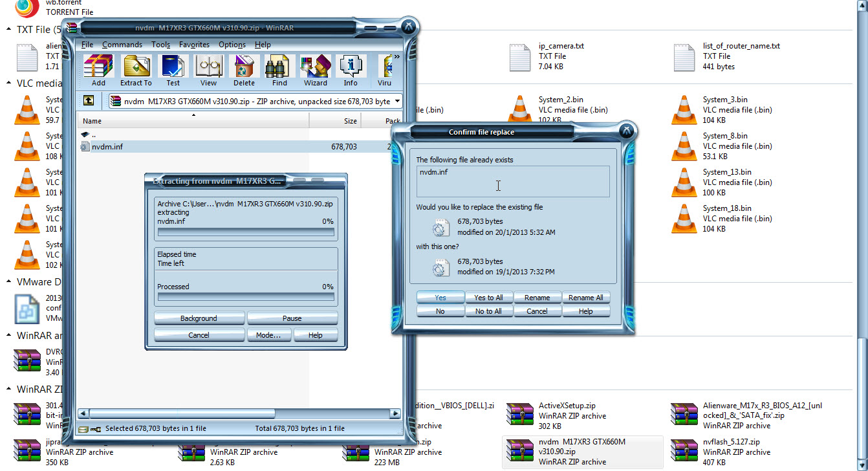
Task: Click Help in the extraction progress dialog
Action: [x=316, y=335]
